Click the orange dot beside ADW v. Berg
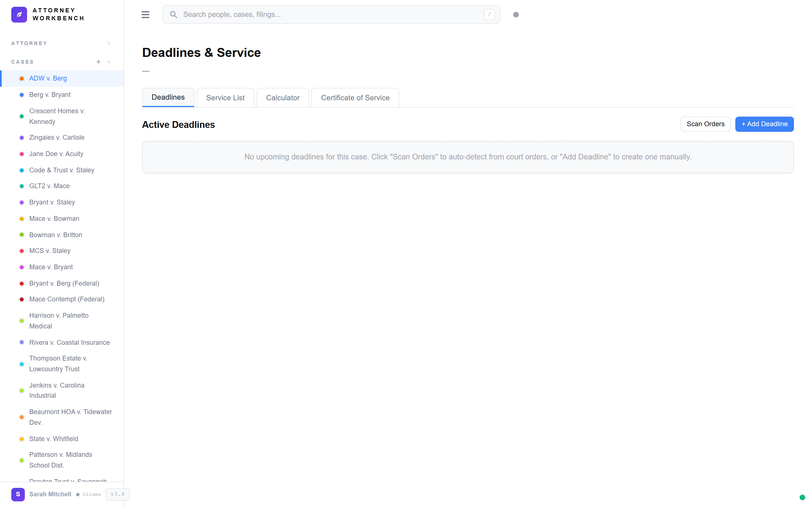Screen dimensions: 812x507 click(21, 78)
